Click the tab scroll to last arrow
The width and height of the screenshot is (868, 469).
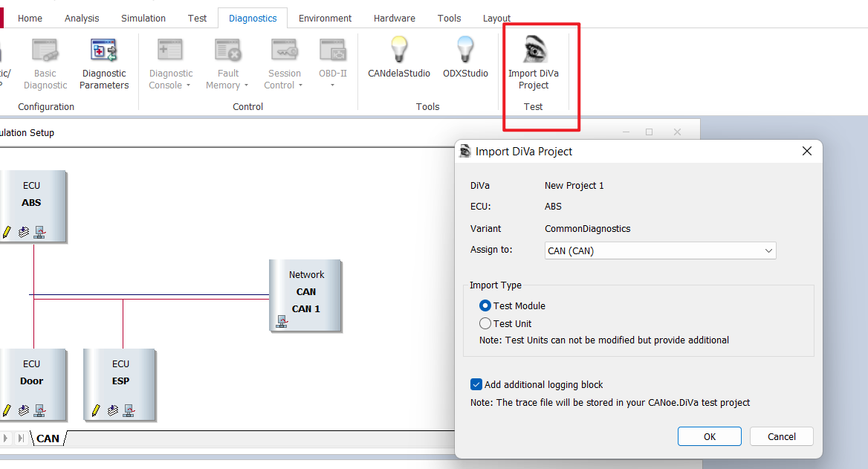pyautogui.click(x=21, y=438)
